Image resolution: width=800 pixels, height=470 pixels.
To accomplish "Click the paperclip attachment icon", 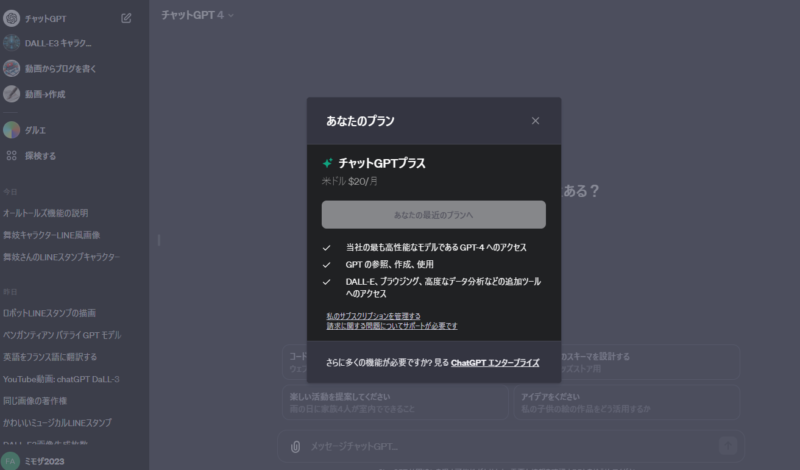I will 295,447.
